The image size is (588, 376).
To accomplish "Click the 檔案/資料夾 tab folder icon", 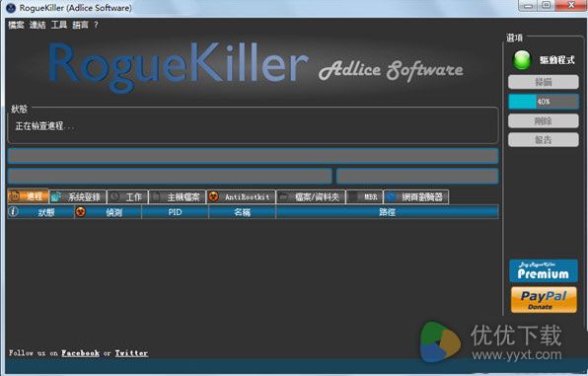I will [284, 196].
